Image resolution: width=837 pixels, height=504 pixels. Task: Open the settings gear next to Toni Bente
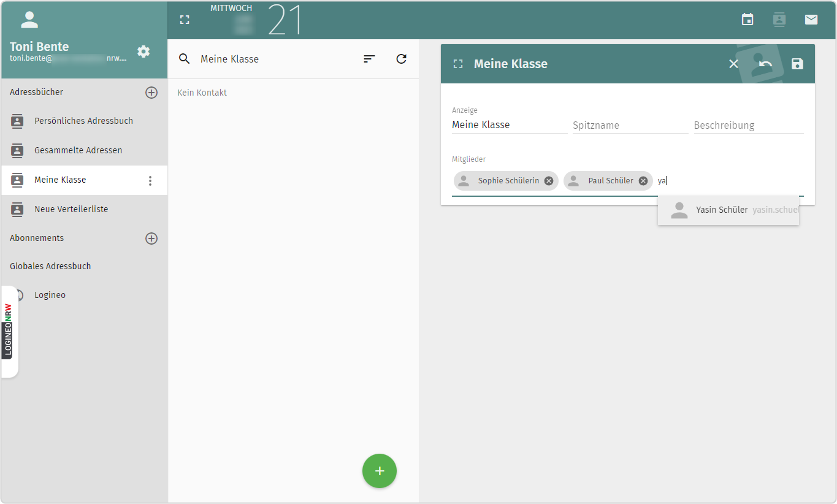143,52
